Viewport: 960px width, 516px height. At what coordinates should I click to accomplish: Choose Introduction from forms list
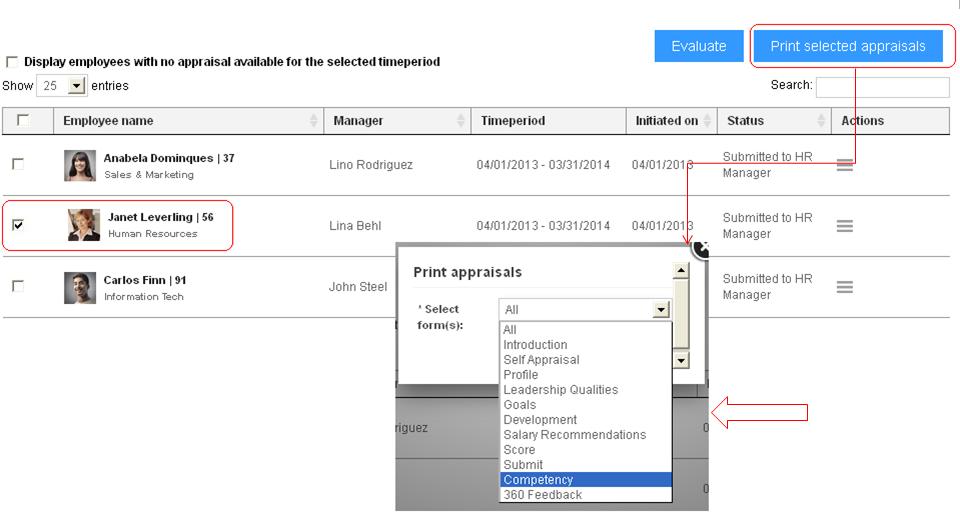(586, 345)
